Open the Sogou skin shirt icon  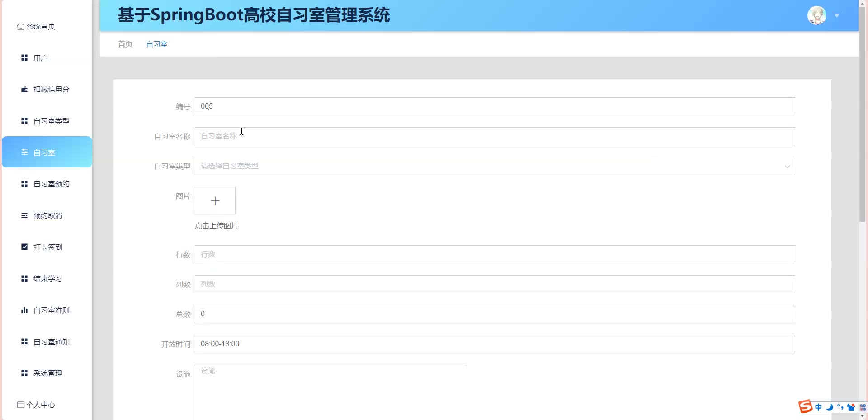tap(851, 407)
